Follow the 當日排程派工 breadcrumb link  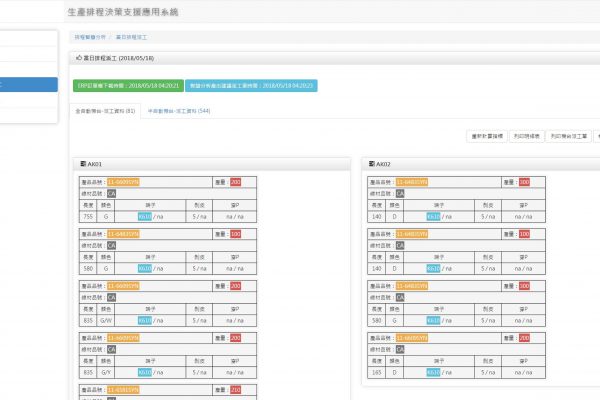click(x=131, y=37)
